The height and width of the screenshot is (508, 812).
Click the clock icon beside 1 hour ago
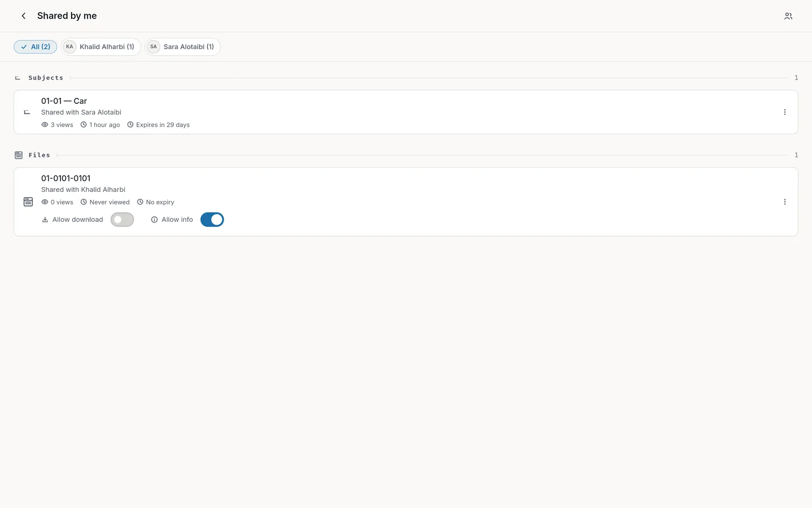click(x=83, y=125)
